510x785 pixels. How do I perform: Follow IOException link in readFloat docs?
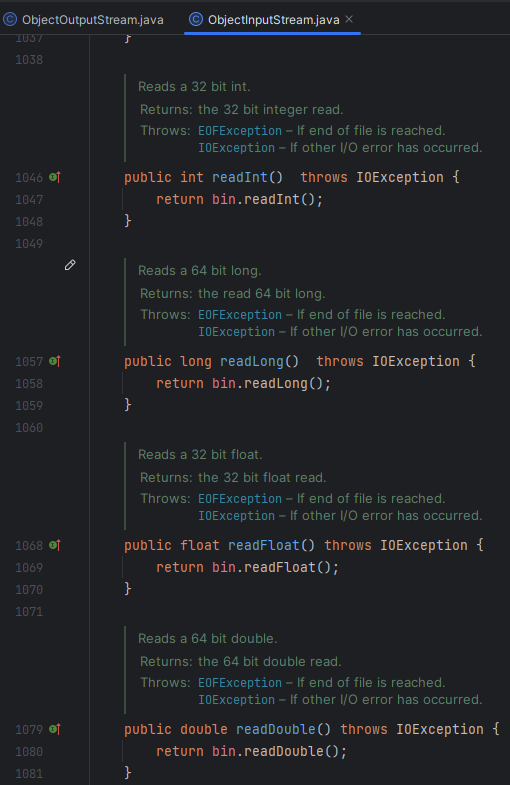point(236,516)
